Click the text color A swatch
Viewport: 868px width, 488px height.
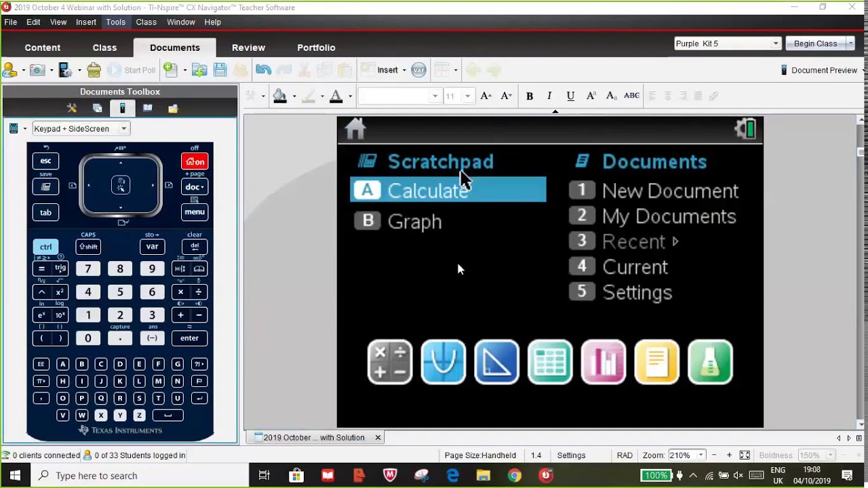pyautogui.click(x=336, y=96)
